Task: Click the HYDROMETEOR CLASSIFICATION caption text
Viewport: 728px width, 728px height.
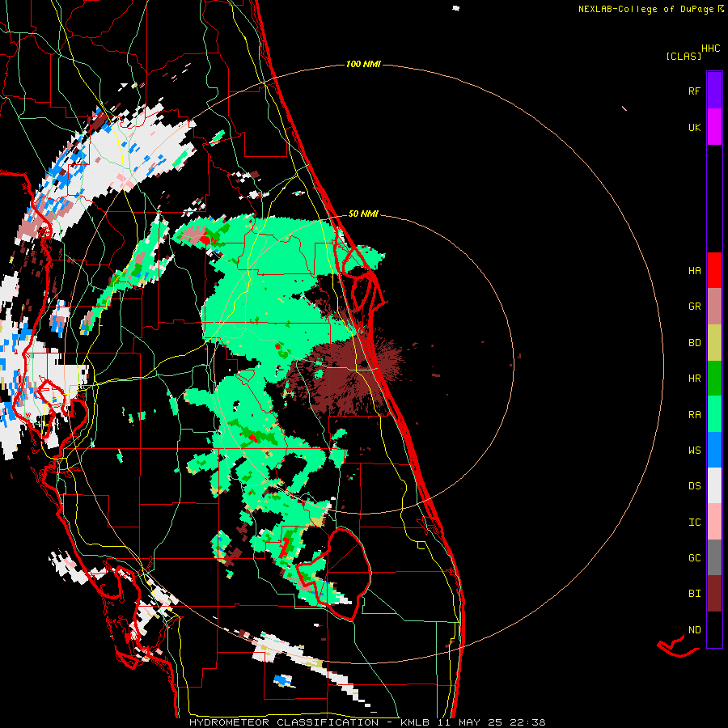Action: tap(284, 722)
